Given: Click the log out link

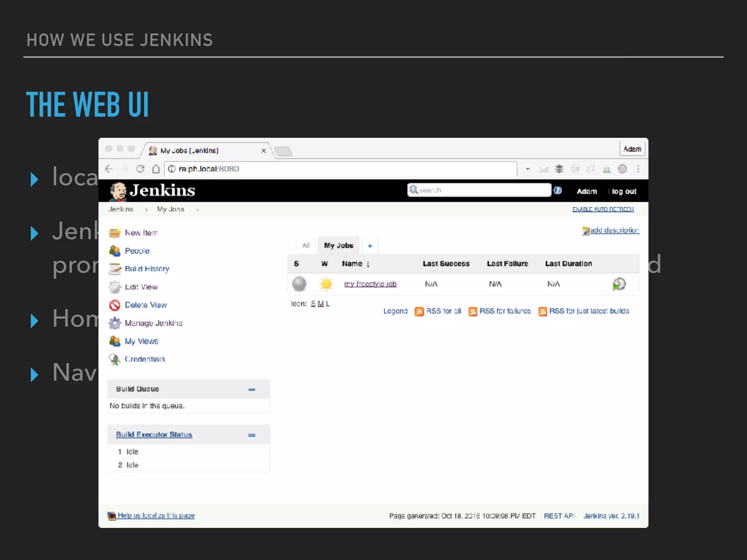Looking at the screenshot, I should (x=624, y=191).
